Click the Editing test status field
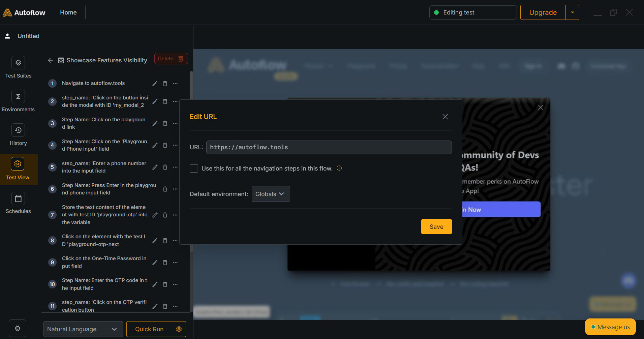This screenshot has height=339, width=644. 473,12
